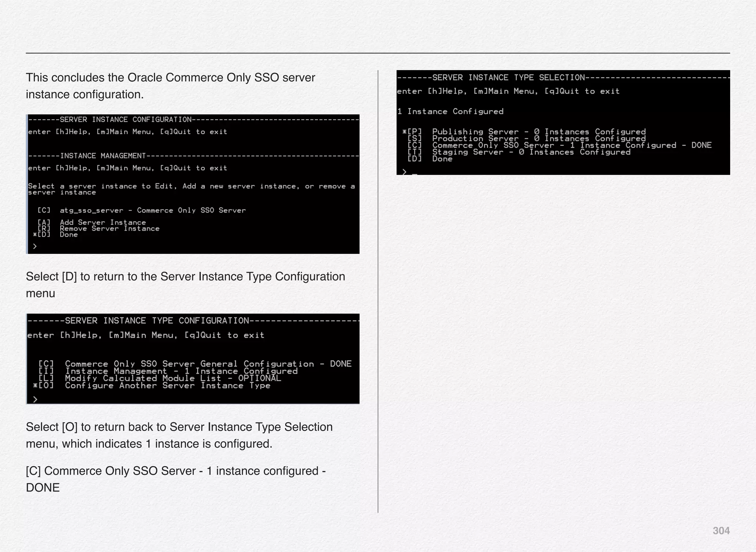Click the Server Instance Type Configuration screenshot
The image size is (756, 552).
point(193,359)
